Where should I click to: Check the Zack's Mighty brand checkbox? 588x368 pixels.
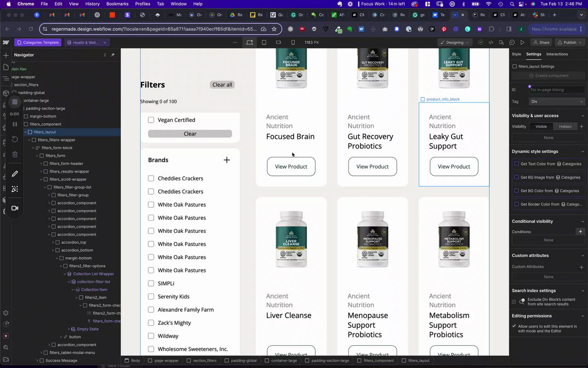tap(151, 323)
